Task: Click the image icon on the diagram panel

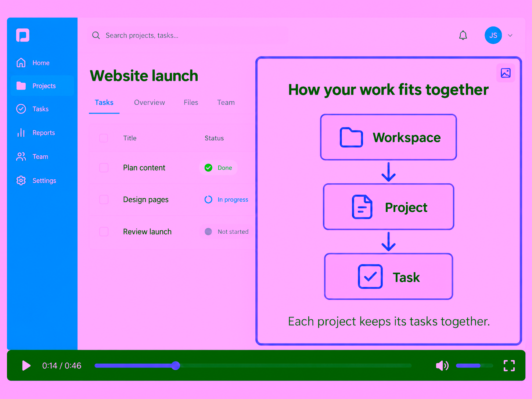Action: (x=506, y=73)
